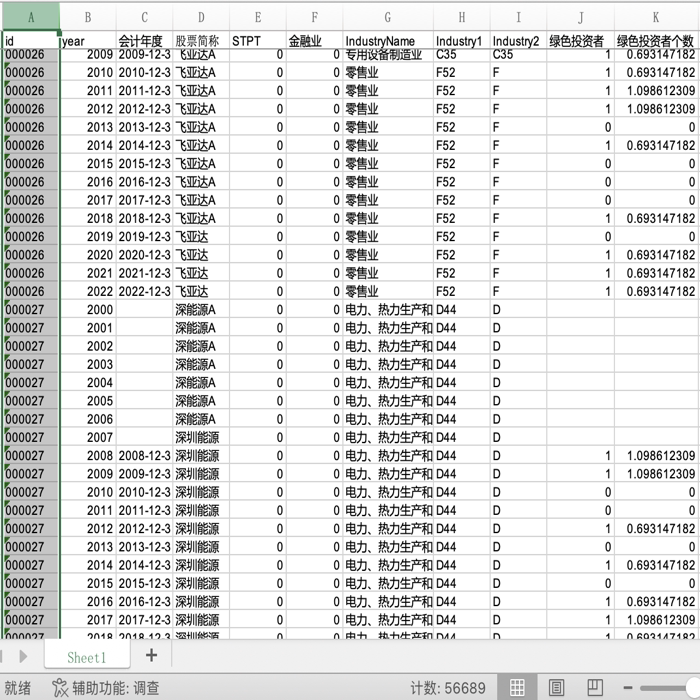700x700 pixels.
Task: Select the '专用设备制造业' cell
Action: (x=388, y=54)
